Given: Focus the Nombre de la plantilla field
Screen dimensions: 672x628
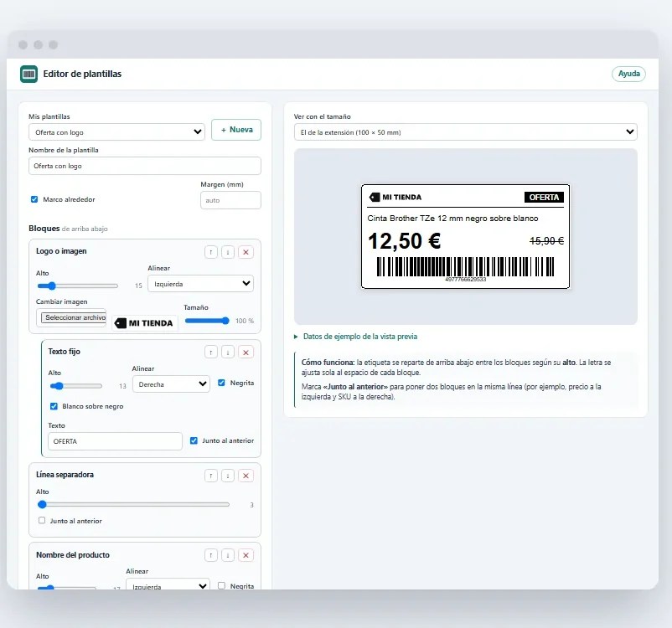Looking at the screenshot, I should coord(145,166).
